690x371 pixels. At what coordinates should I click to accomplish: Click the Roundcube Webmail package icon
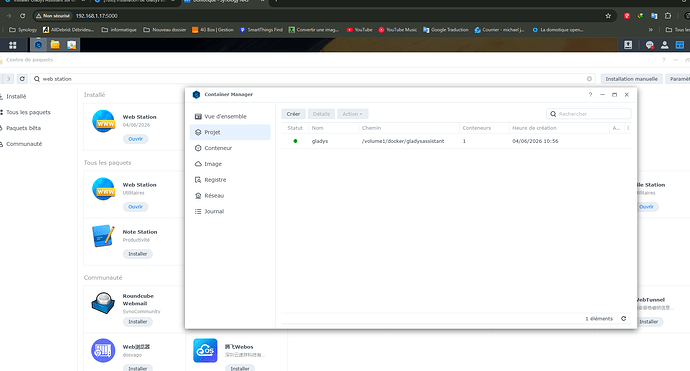[x=103, y=303]
